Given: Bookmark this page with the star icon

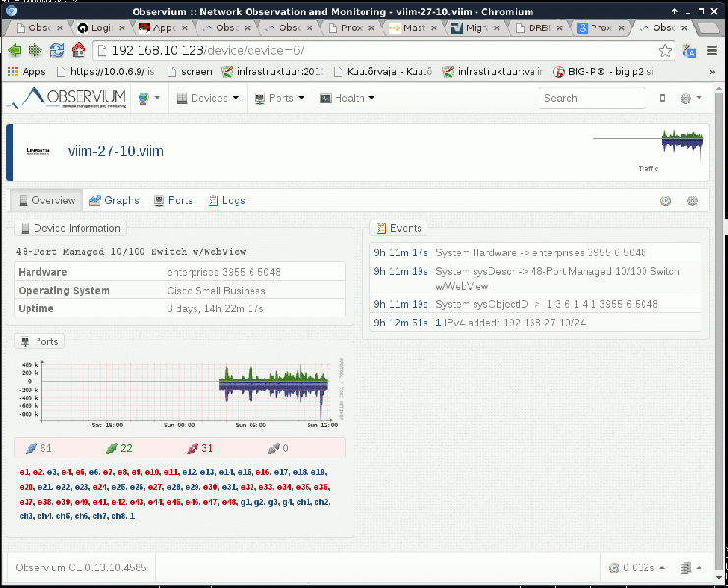Looking at the screenshot, I should click(x=665, y=50).
